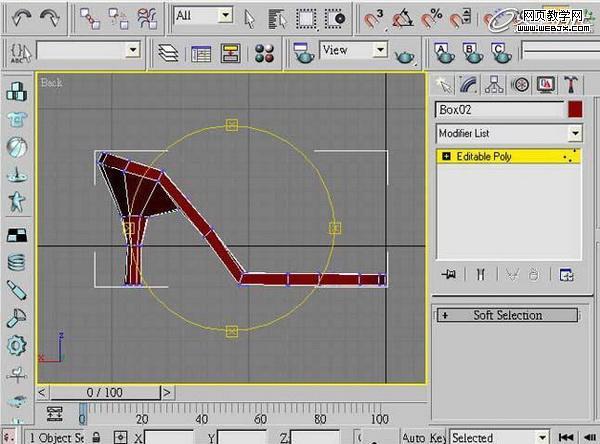The height and width of the screenshot is (444, 600).
Task: Click the stacked rings icon in sidebar
Action: [17, 263]
